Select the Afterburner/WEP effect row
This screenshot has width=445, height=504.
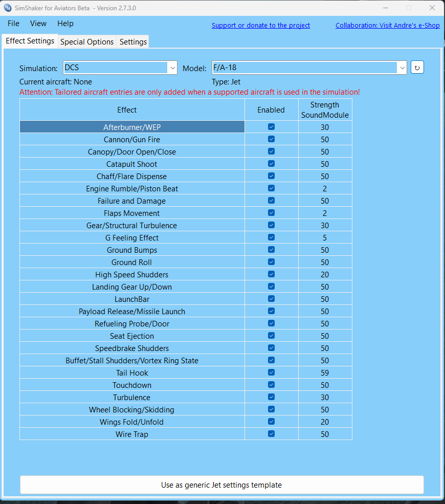[x=132, y=127]
